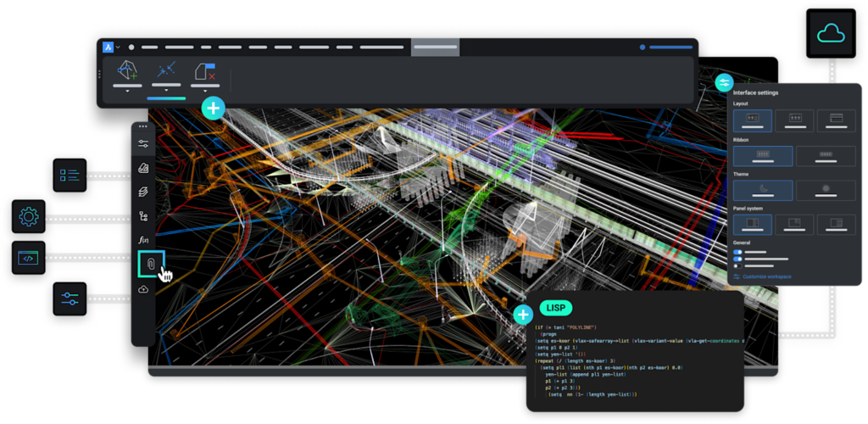Toggle the first switch under General
Screen dimensions: 868x424
[x=737, y=252]
